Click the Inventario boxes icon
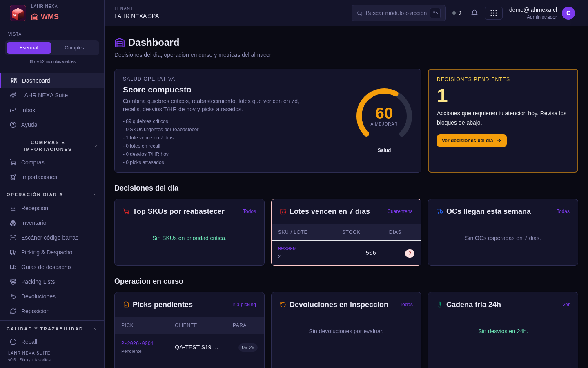Screen dimensions: 588x368 [13, 223]
